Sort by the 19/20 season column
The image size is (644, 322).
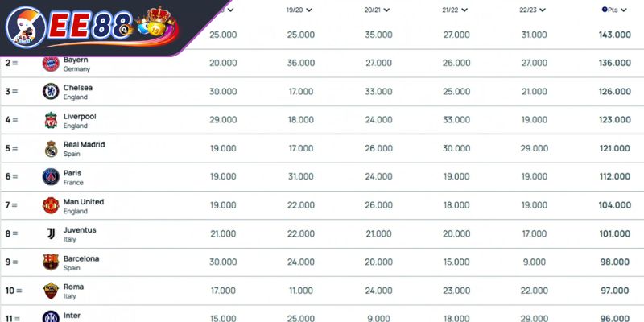tap(299, 10)
